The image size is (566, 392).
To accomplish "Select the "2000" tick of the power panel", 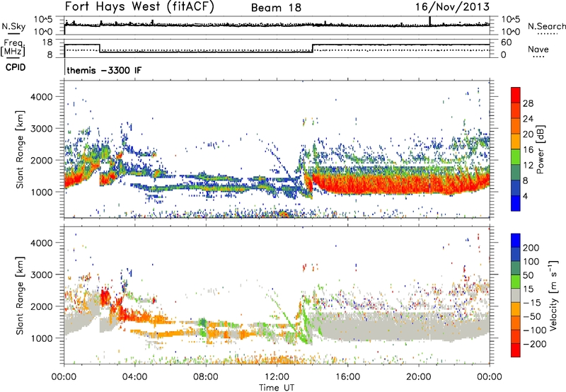I will 41,160.
